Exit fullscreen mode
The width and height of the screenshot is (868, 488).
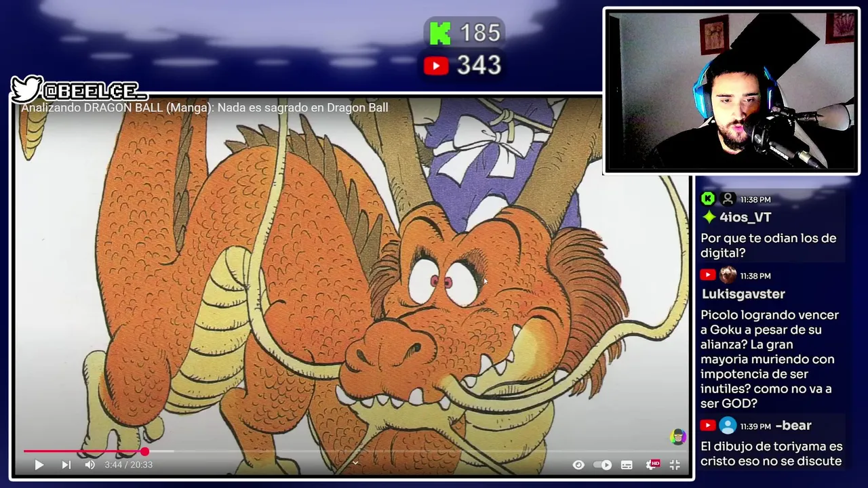675,465
